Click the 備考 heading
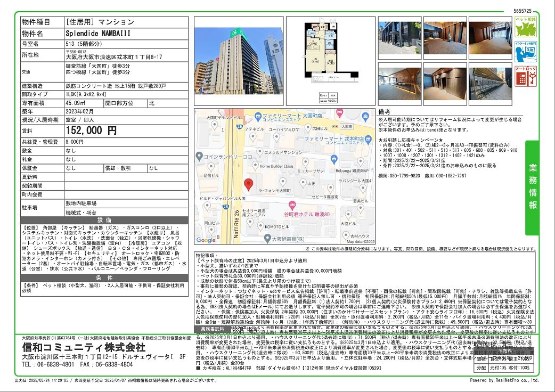555x392 pixels. point(384,112)
